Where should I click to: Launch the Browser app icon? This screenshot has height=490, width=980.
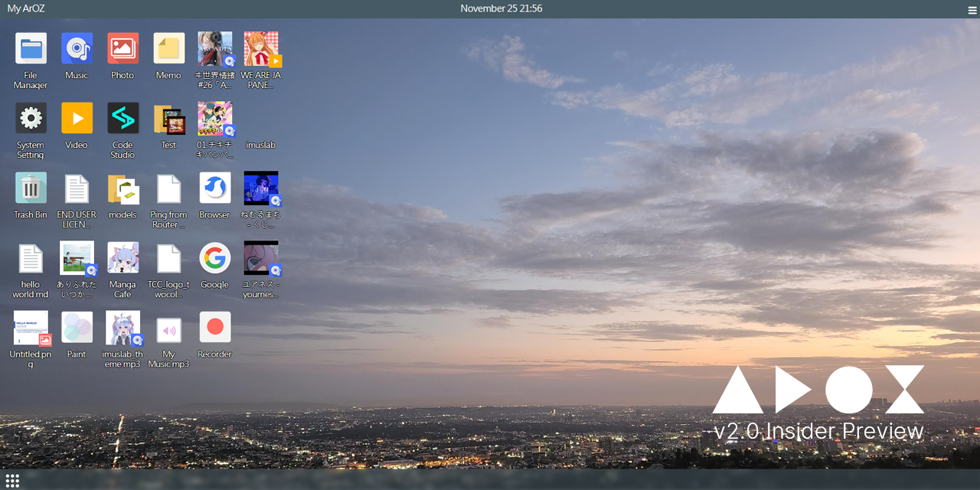[214, 188]
